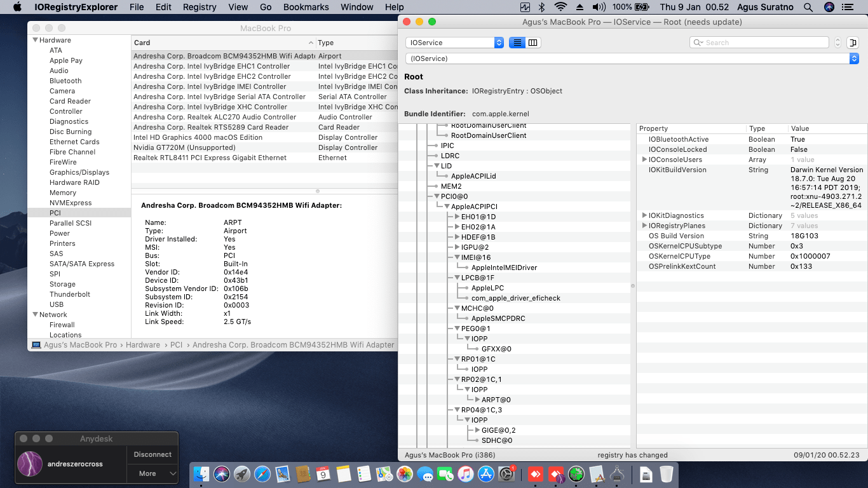Open the yellow Notes icon in Dock

pos(344,474)
